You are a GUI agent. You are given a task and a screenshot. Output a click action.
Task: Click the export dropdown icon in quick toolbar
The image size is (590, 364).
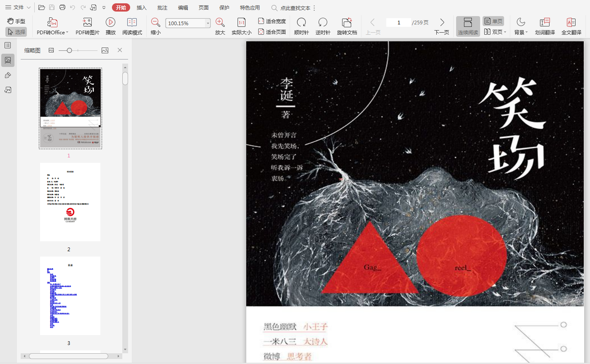point(93,7)
